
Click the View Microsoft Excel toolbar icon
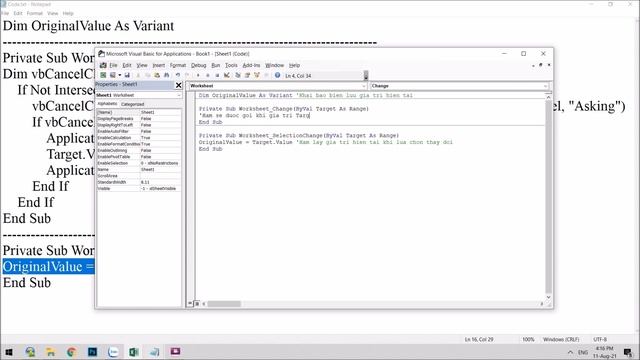tap(103, 76)
